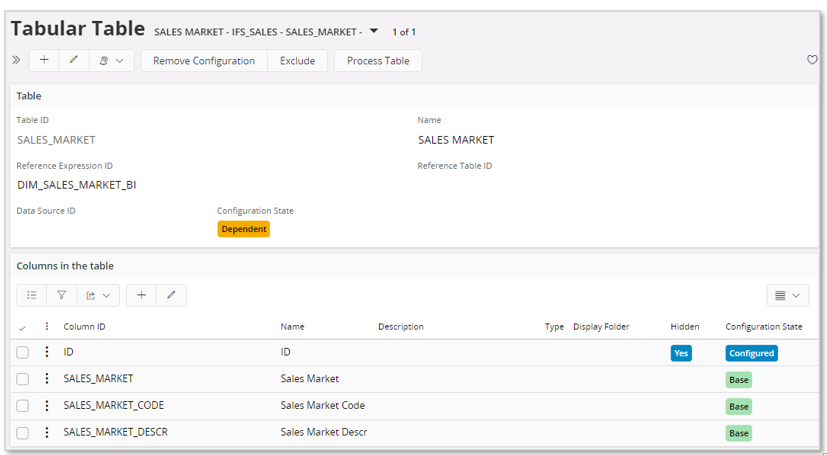Click the pencil edit icon in the top toolbar
This screenshot has width=827, height=455.
(x=73, y=61)
